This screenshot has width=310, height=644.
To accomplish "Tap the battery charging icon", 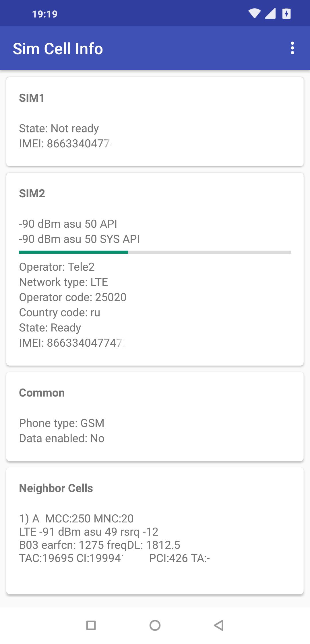I will click(286, 13).
